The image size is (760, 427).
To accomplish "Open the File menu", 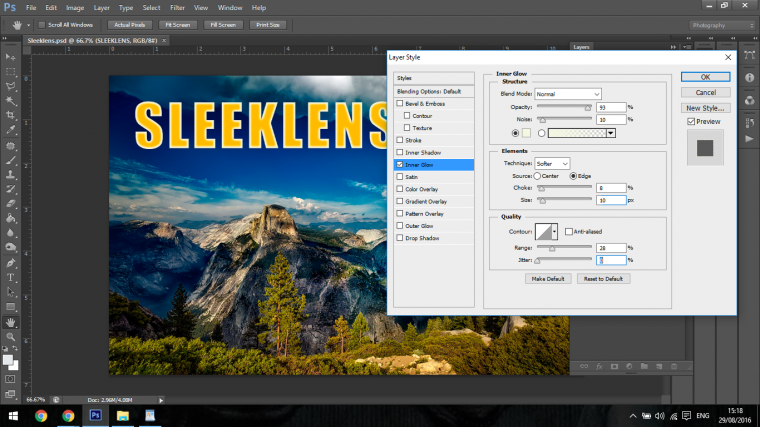I will pyautogui.click(x=31, y=8).
